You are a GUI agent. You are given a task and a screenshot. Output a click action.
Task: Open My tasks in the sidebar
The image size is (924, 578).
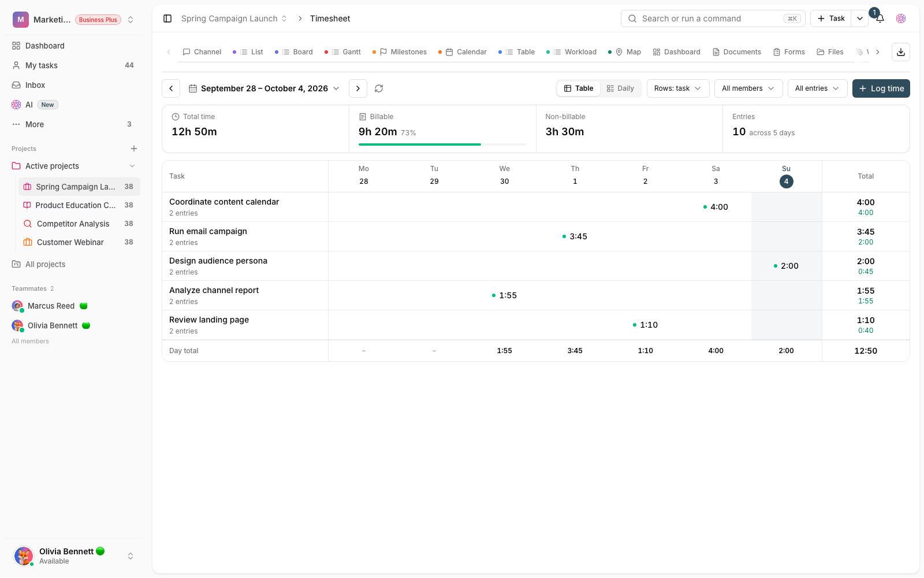74,65
